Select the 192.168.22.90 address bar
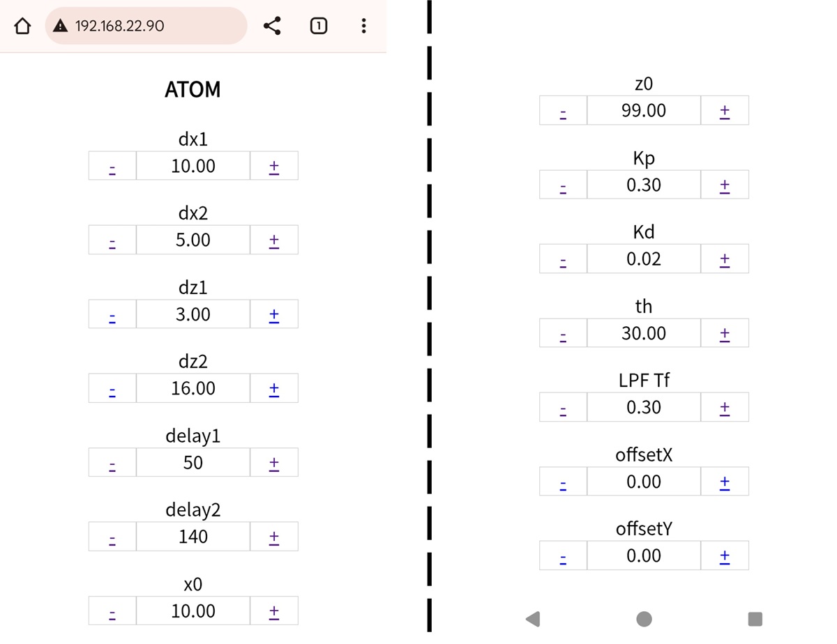Viewport: 837px width, 644px height. (x=146, y=26)
